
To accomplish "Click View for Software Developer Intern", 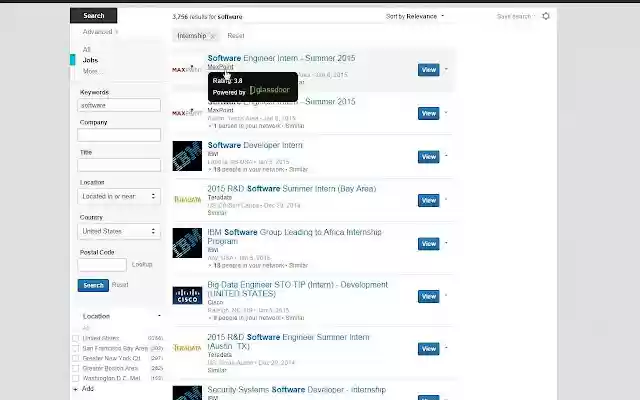I will (x=429, y=157).
